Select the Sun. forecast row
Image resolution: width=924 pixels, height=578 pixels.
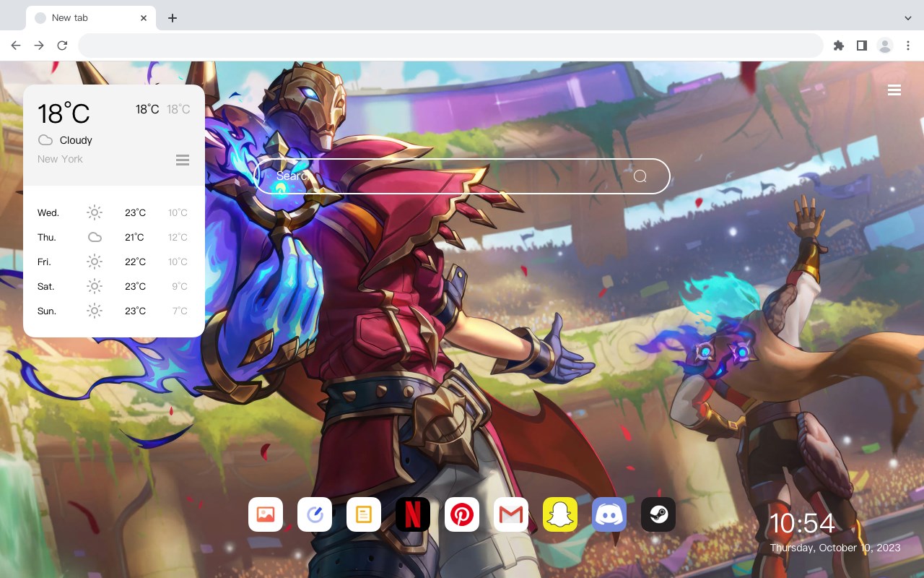click(114, 311)
